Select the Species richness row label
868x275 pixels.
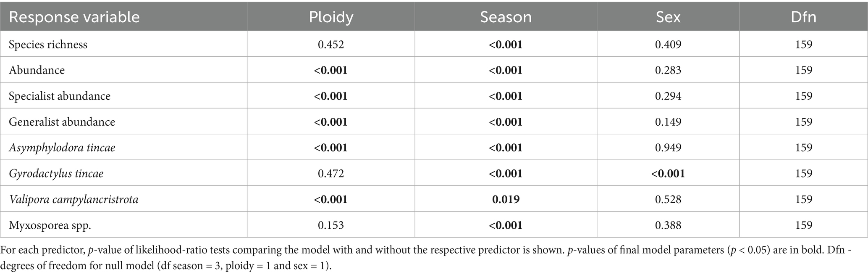48,45
